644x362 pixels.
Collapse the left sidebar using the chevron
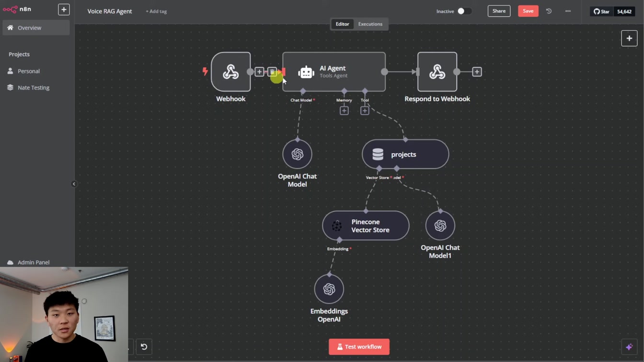point(74,184)
